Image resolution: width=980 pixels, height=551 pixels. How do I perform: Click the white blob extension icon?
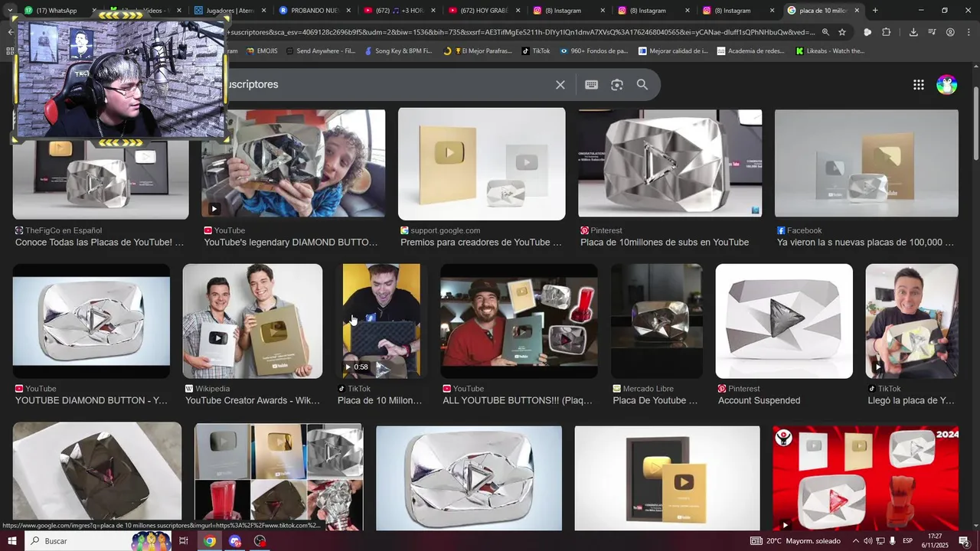tap(867, 32)
